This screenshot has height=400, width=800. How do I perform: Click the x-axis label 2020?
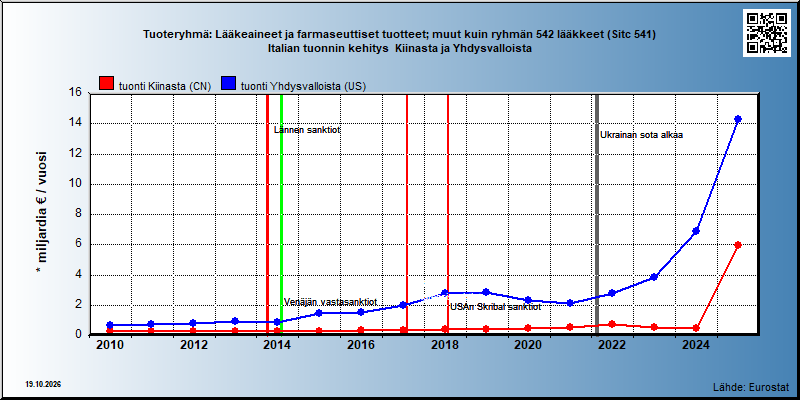(x=528, y=345)
